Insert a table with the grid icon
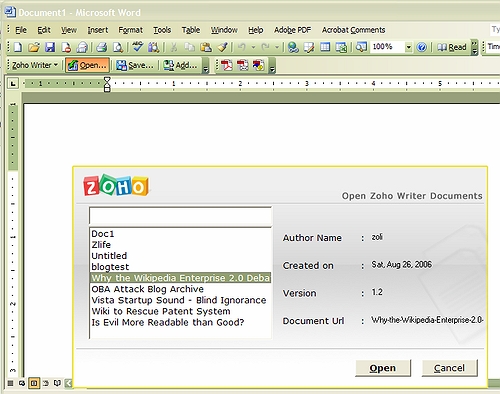500x394 pixels. click(325, 47)
